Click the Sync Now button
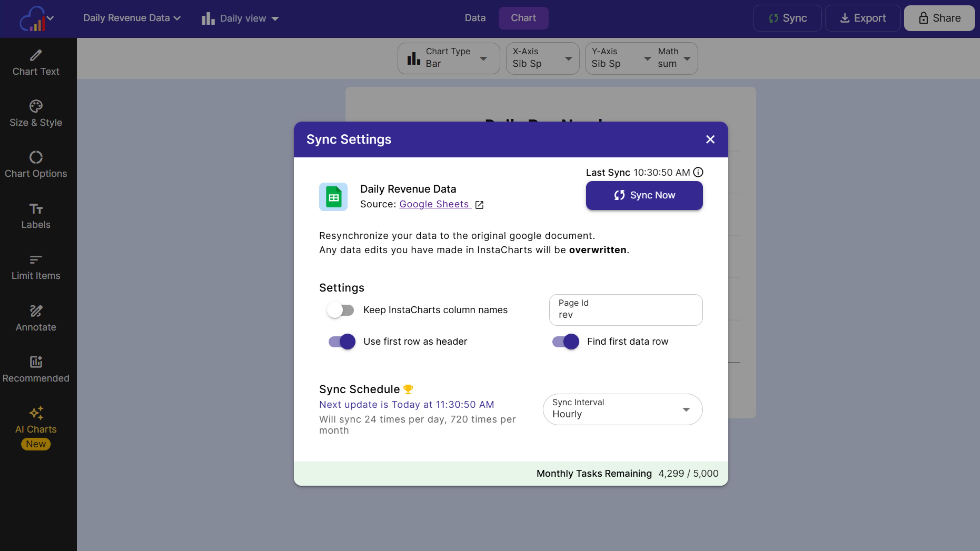Viewport: 980px width, 551px height. tap(644, 195)
